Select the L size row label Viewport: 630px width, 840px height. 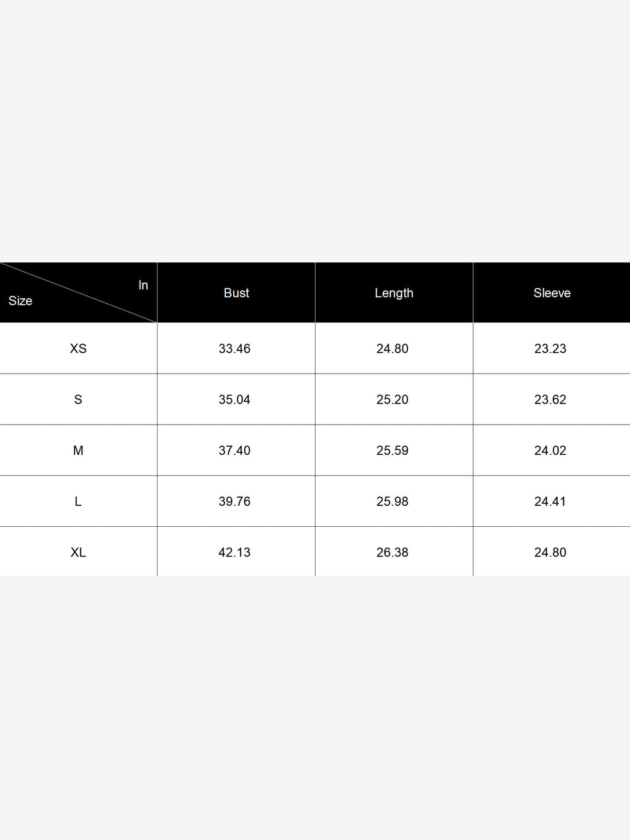[x=78, y=502]
